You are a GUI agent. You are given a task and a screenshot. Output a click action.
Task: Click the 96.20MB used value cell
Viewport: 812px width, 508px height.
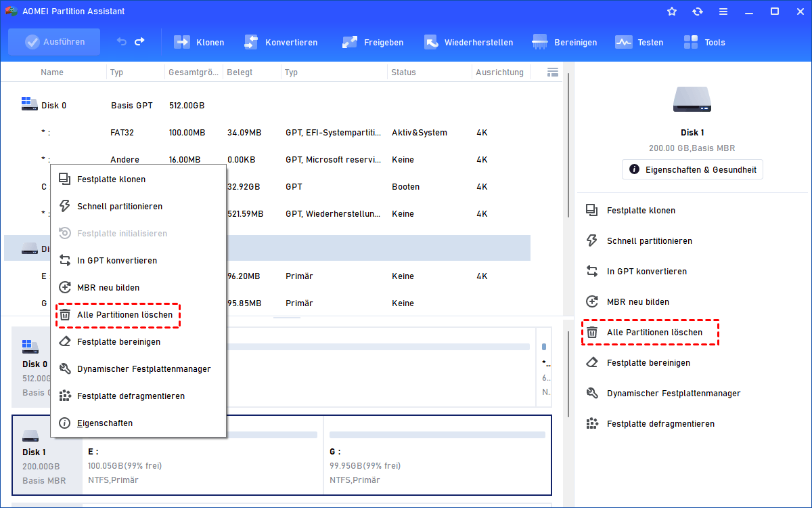pos(245,276)
